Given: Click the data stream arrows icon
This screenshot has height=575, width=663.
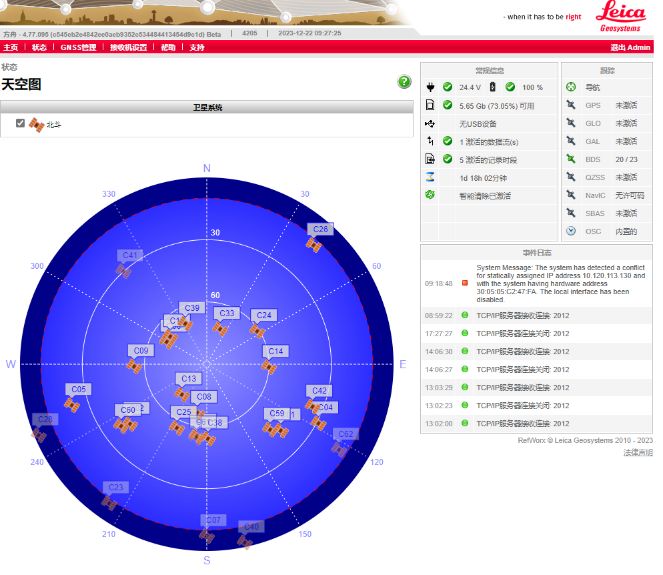Looking at the screenshot, I should [430, 141].
